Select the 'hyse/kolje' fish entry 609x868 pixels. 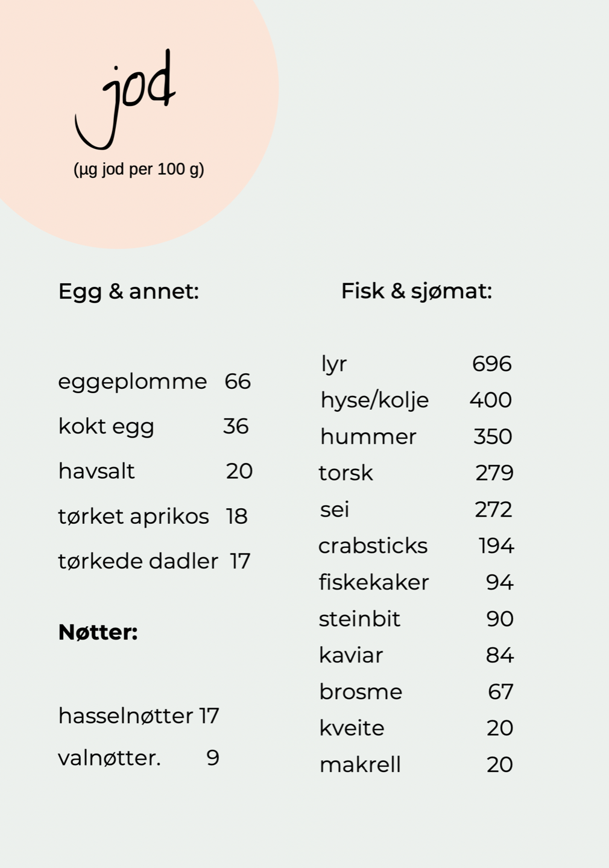coord(374,401)
